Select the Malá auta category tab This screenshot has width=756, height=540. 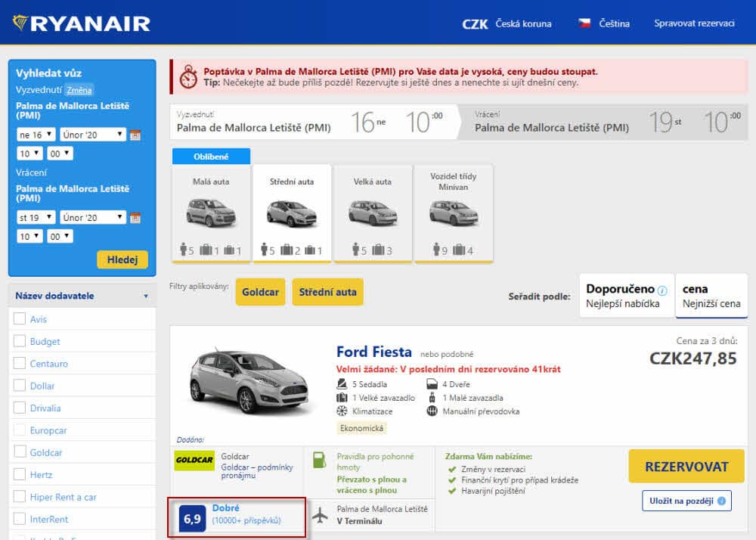tap(211, 213)
